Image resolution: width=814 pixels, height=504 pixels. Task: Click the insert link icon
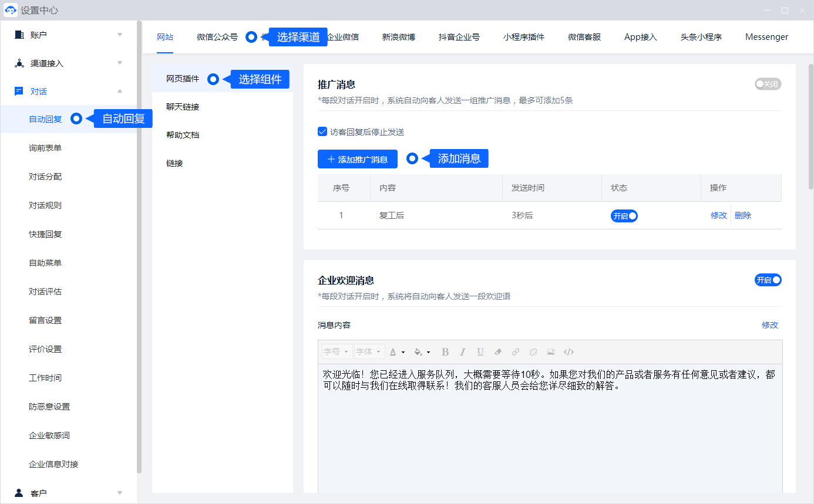click(516, 352)
